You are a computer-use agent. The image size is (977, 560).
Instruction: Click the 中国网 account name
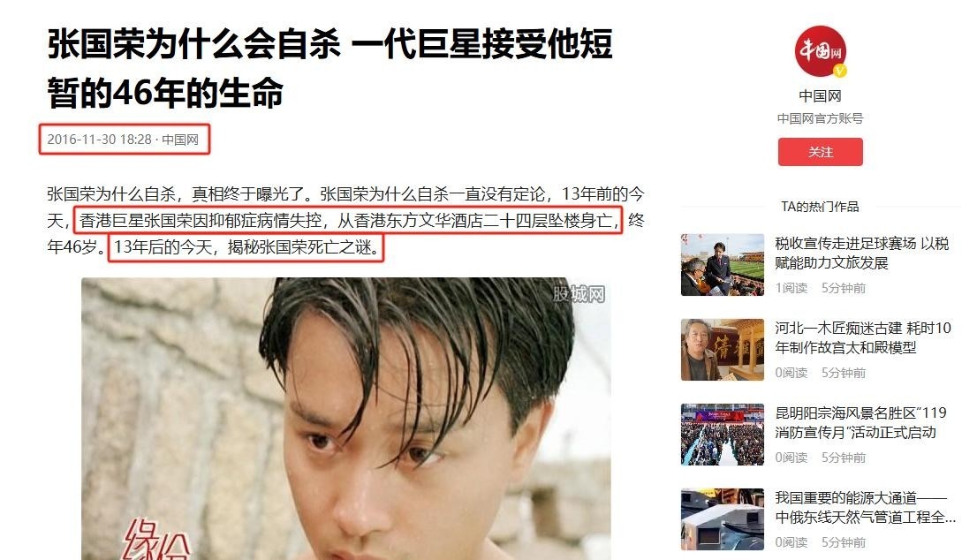coord(820,96)
